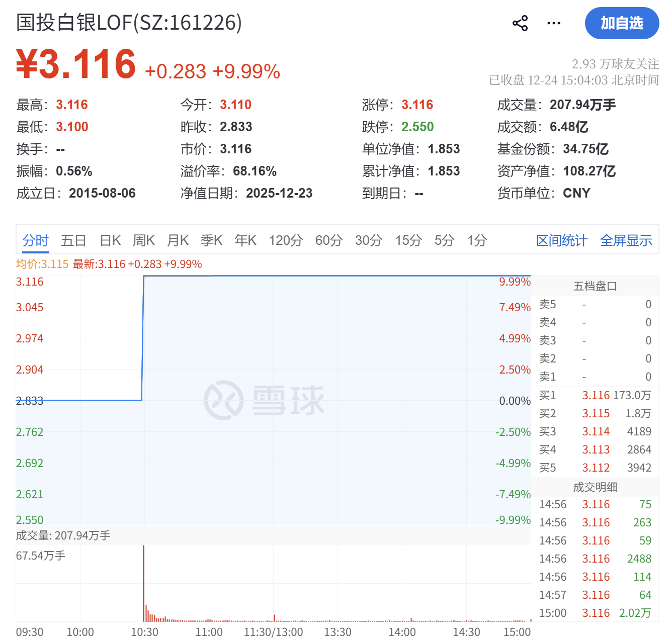Switch to the 日K chart tab
The width and height of the screenshot is (672, 638).
point(110,240)
